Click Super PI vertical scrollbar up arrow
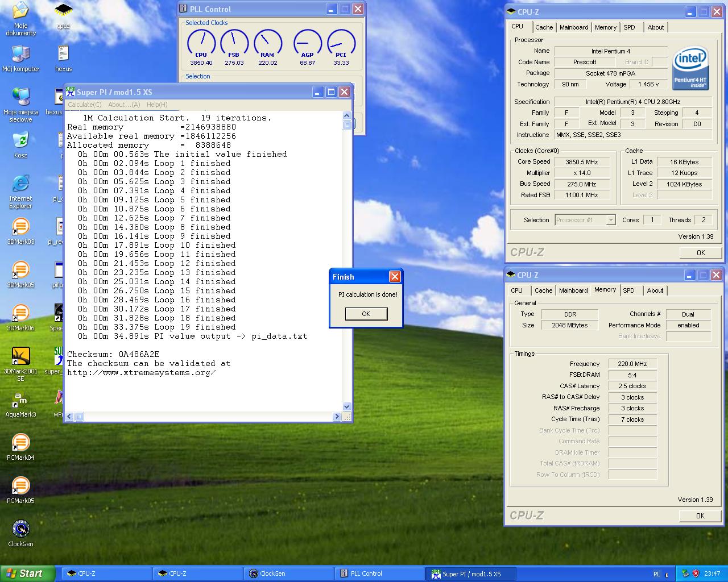 347,115
